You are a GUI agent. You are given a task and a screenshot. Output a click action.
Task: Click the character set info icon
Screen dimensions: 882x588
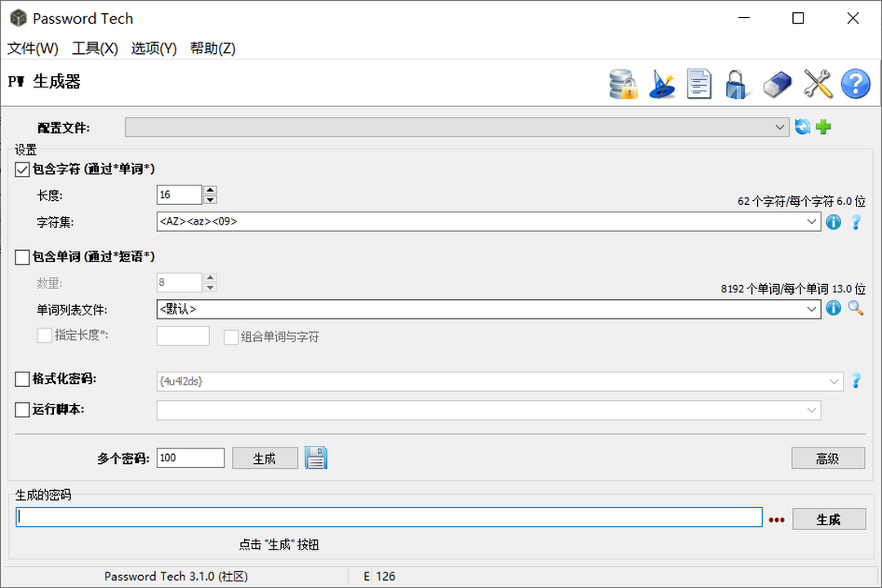(x=833, y=221)
